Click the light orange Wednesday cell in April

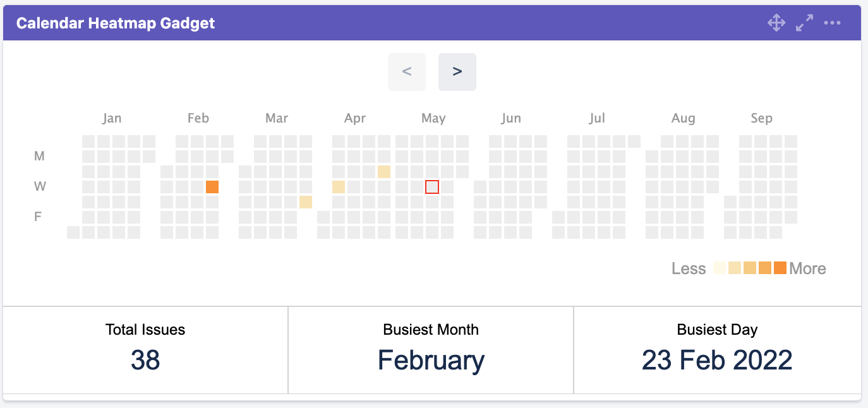coord(339,186)
